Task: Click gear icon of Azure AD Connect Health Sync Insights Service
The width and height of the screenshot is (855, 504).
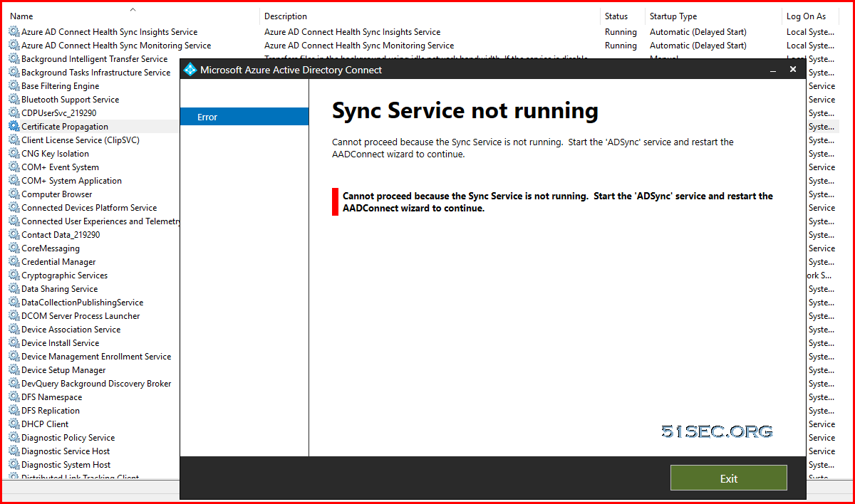Action: coord(14,32)
